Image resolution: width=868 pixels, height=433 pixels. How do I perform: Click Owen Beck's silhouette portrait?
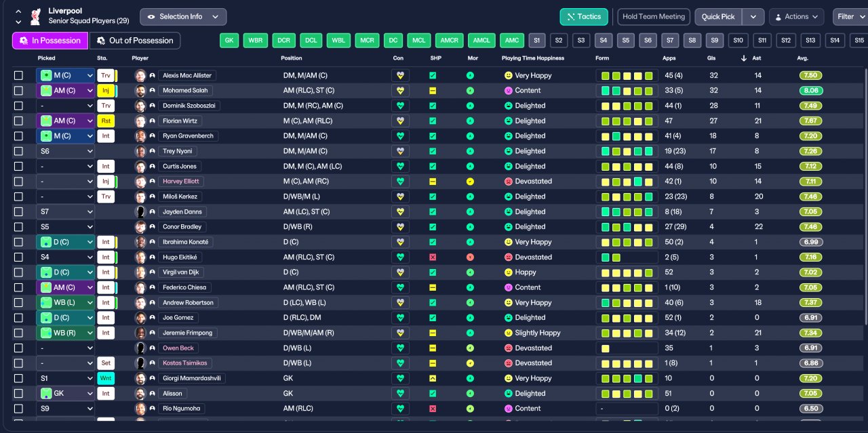pyautogui.click(x=140, y=348)
